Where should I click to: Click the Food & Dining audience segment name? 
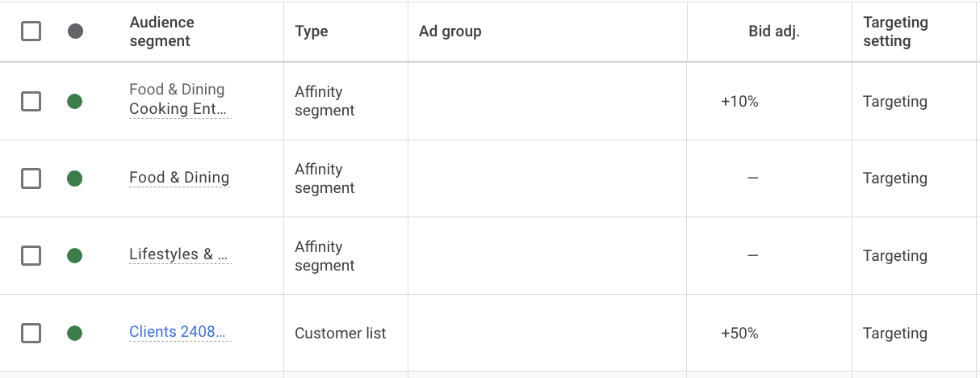click(179, 178)
